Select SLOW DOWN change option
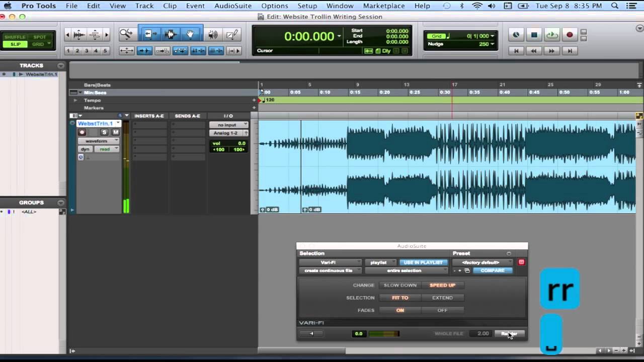Screen dimensions: 644x362 400,285
